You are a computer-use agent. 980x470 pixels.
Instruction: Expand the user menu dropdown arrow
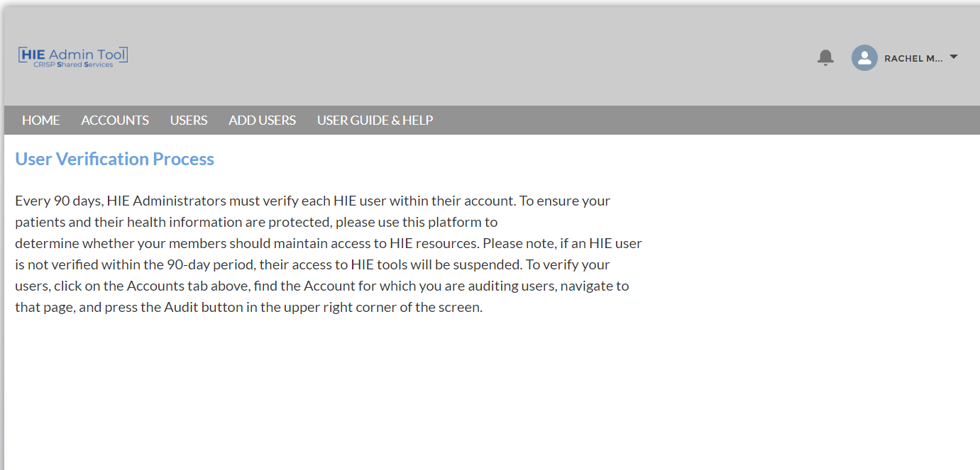pyautogui.click(x=954, y=57)
